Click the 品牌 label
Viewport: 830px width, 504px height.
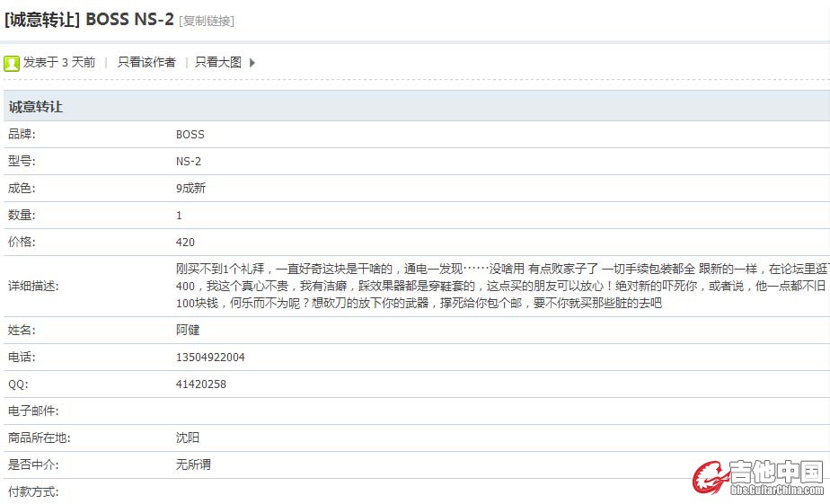[x=22, y=134]
